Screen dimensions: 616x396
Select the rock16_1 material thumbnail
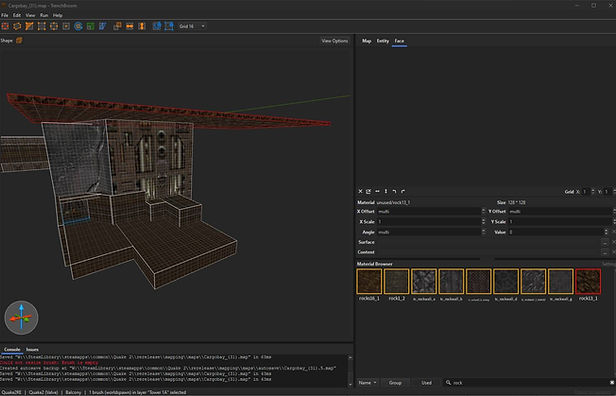pos(369,281)
